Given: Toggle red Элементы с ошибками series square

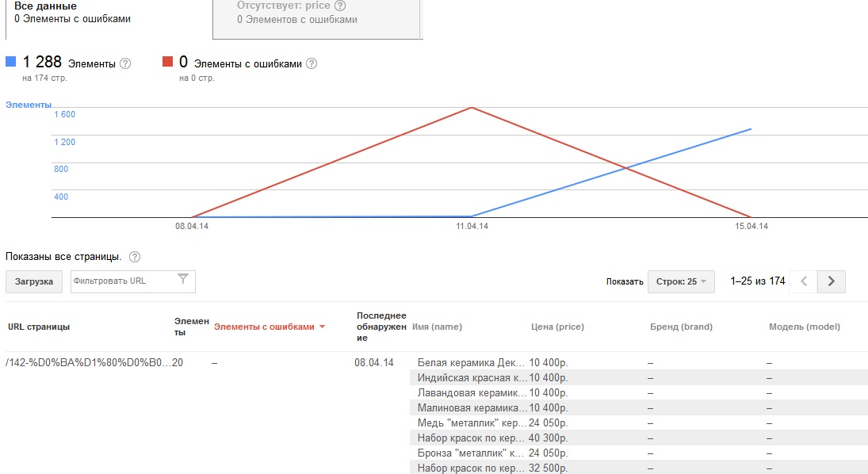Looking at the screenshot, I should click(167, 62).
